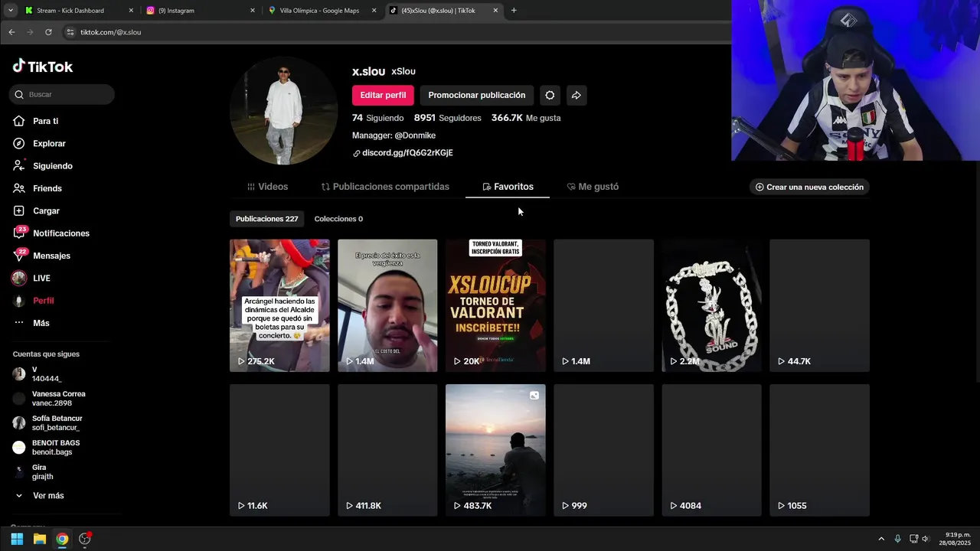Open the blank video with 44.7K views
Screen dimensions: 980x551
click(819, 305)
